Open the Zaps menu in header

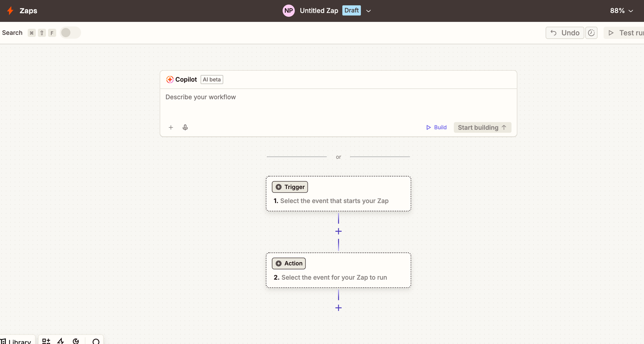point(28,11)
